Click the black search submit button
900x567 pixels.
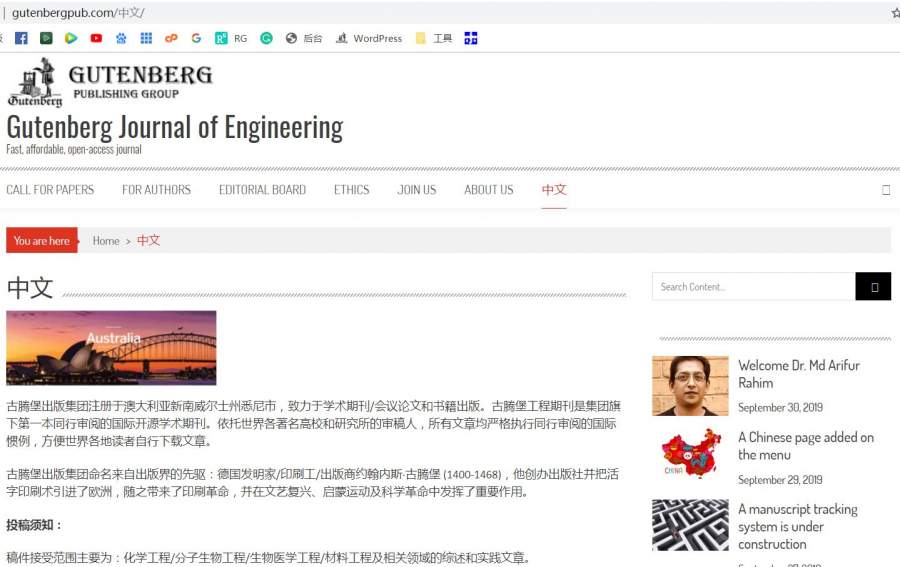click(x=872, y=286)
